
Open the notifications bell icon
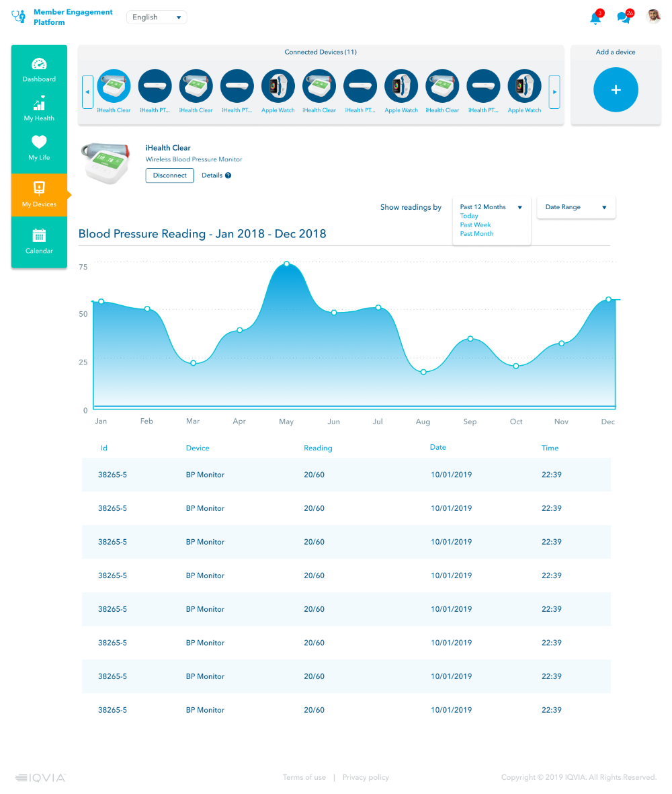[x=595, y=18]
